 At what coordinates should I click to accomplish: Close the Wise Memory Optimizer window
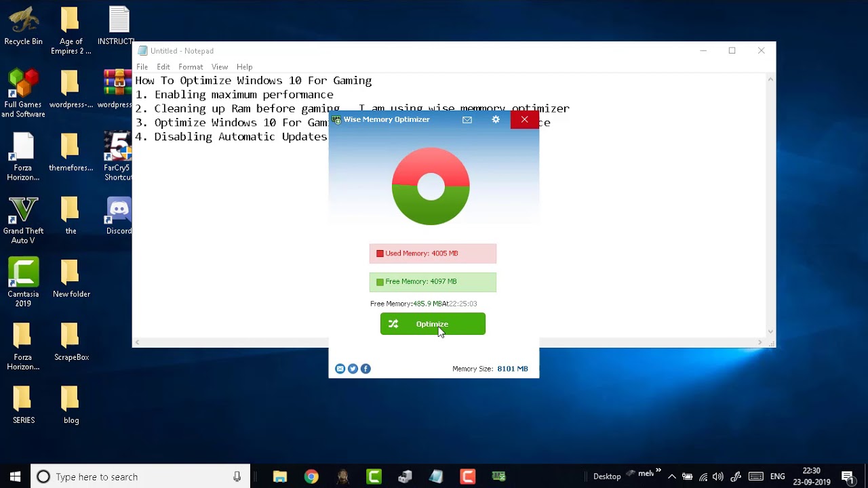point(524,119)
